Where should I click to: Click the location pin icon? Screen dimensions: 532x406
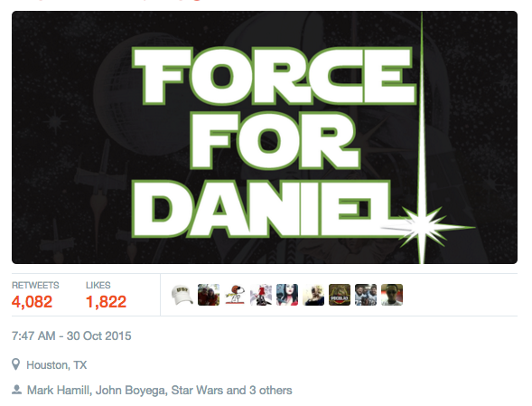coord(15,364)
